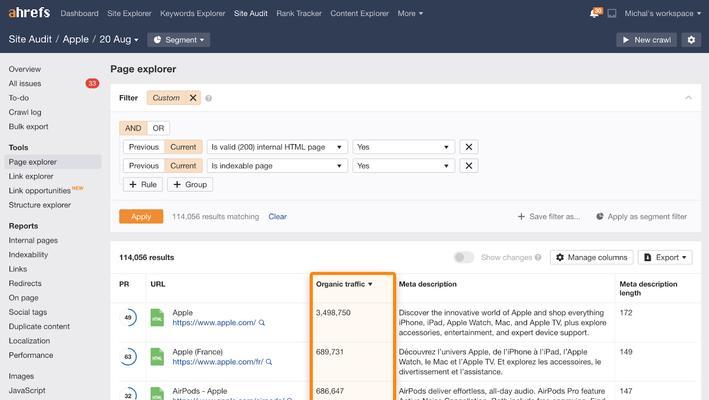This screenshot has height=400, width=709.
Task: Collapse the filter panel chevron
Action: click(688, 98)
